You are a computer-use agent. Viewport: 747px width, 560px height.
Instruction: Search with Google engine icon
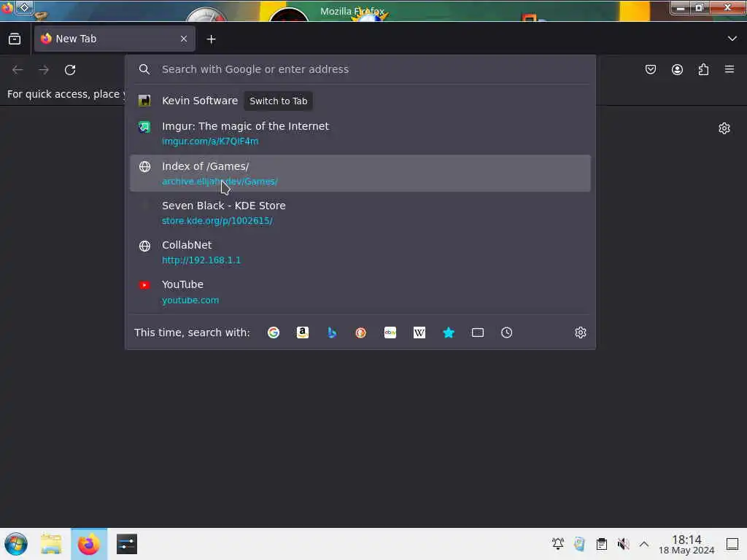(x=274, y=332)
